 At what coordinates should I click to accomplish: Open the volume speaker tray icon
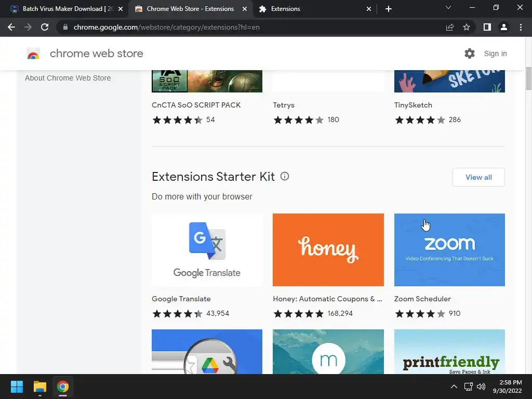click(x=481, y=387)
